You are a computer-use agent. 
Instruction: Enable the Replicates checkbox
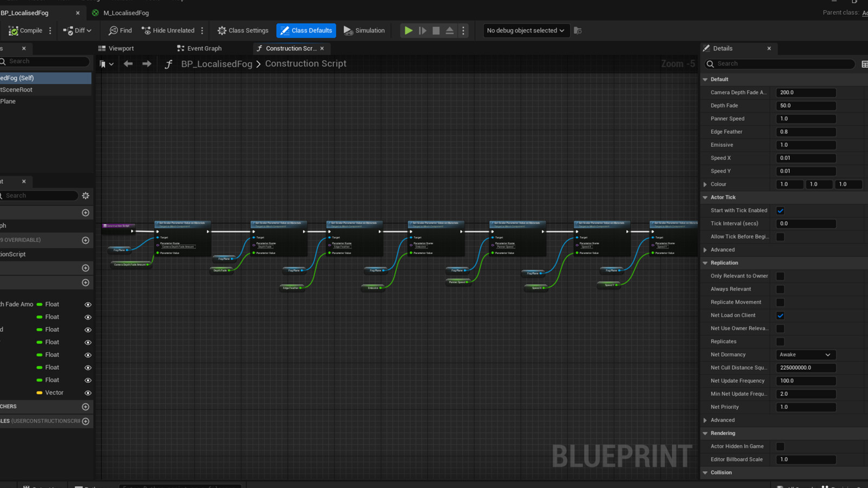point(780,342)
